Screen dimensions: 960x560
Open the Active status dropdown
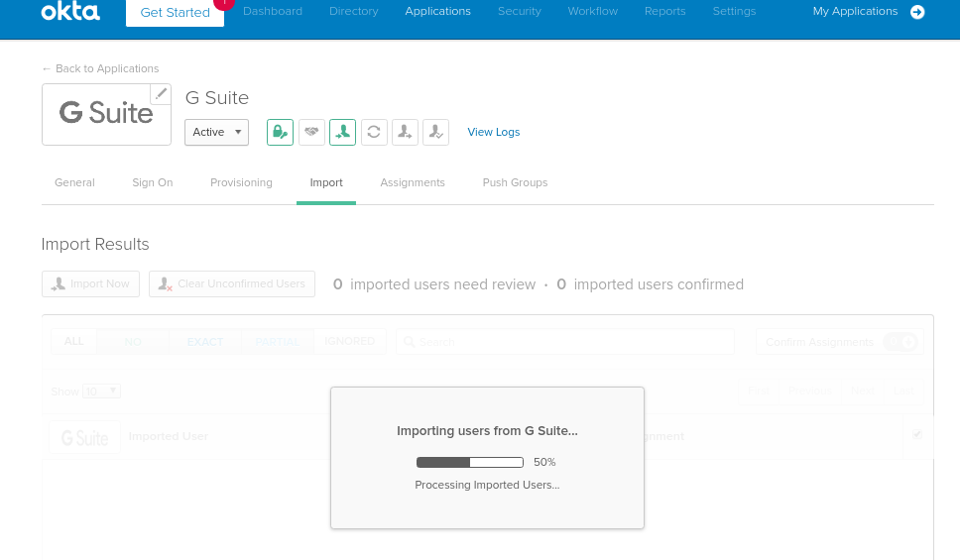click(x=217, y=132)
